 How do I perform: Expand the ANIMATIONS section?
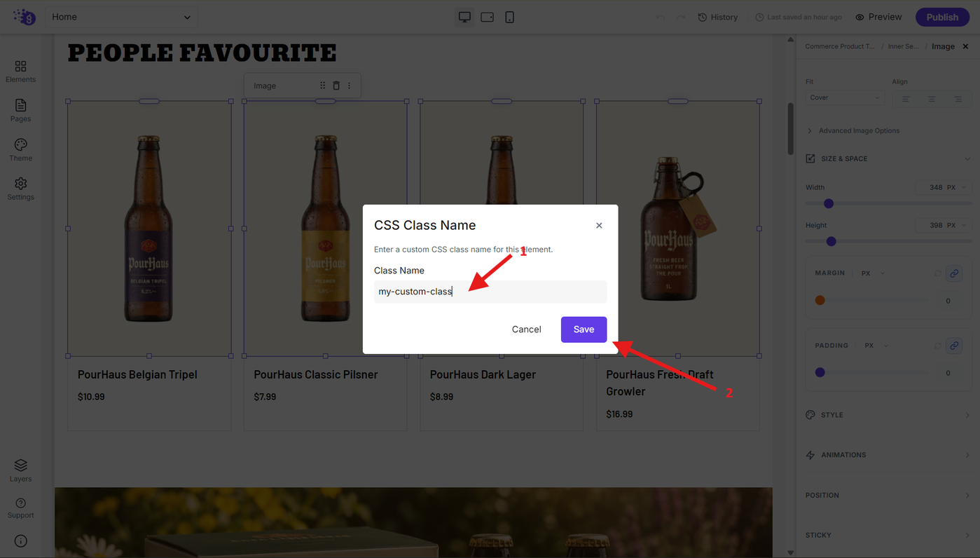[888, 455]
